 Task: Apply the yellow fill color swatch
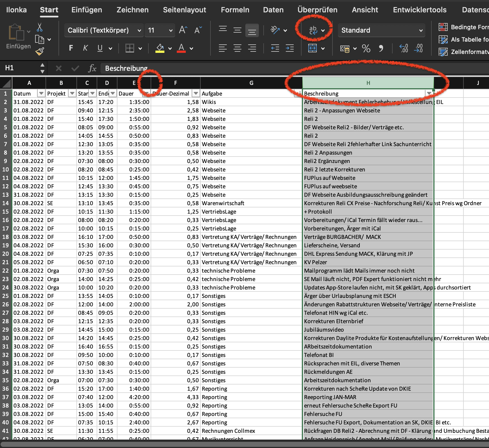pos(160,48)
